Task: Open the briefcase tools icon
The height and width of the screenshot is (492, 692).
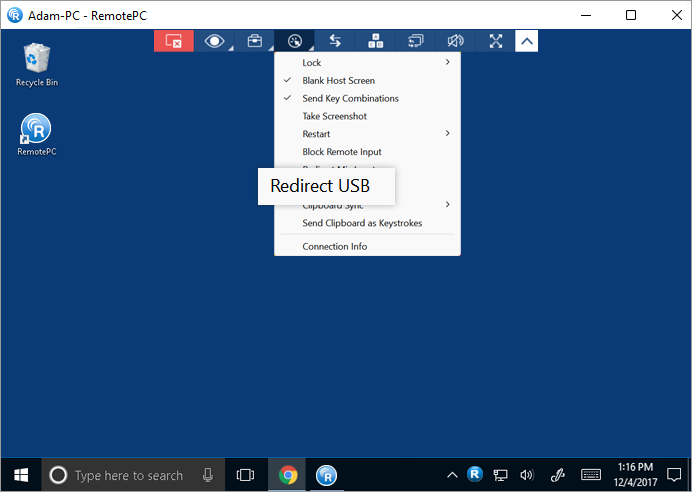Action: coord(255,41)
